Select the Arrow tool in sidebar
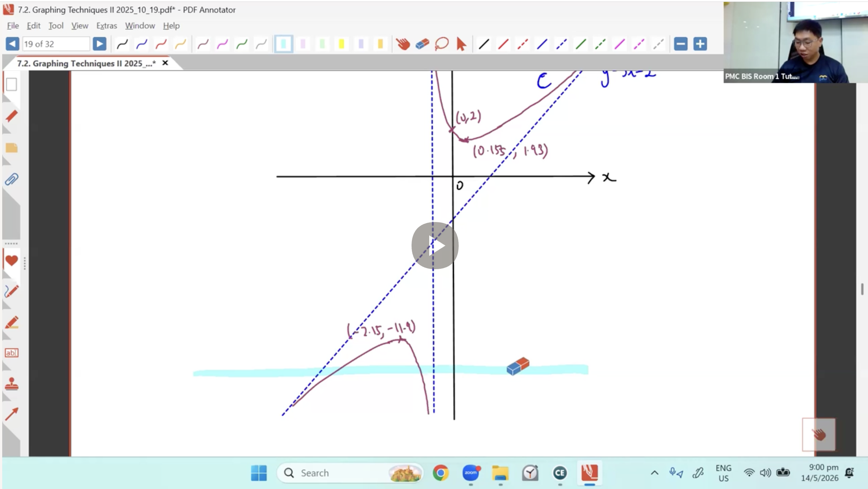 [x=11, y=414]
